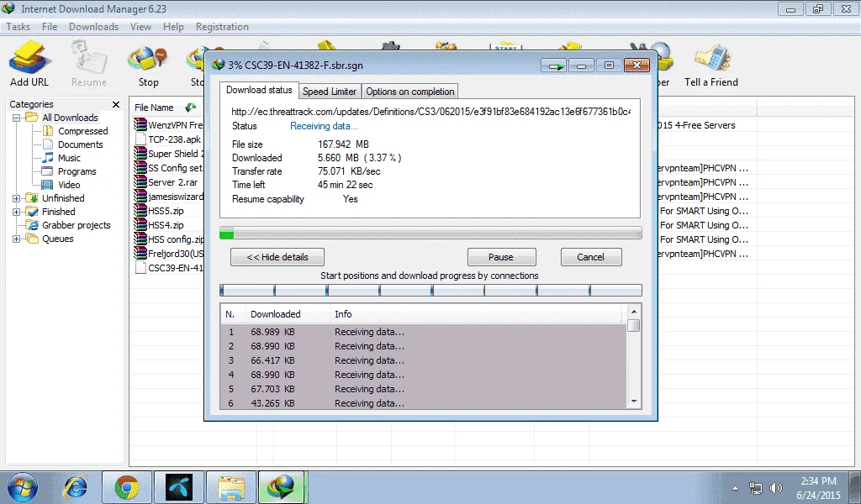Pause the current download
The width and height of the screenshot is (861, 504).
coord(501,257)
